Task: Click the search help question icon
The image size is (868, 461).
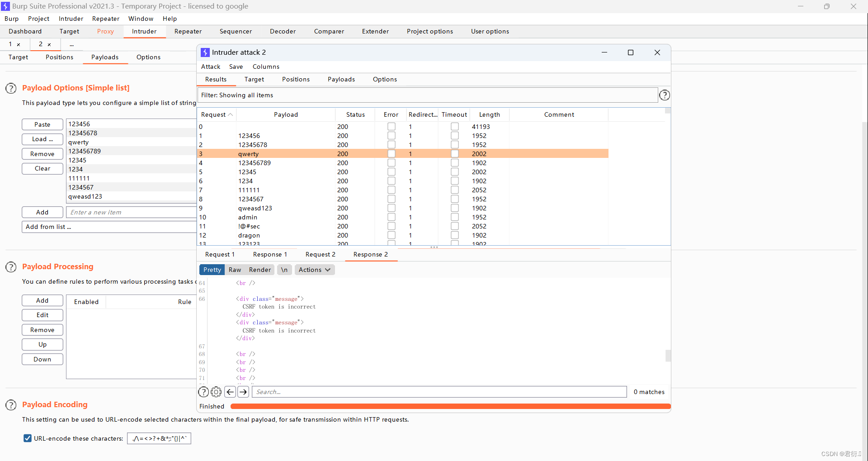Action: [204, 392]
